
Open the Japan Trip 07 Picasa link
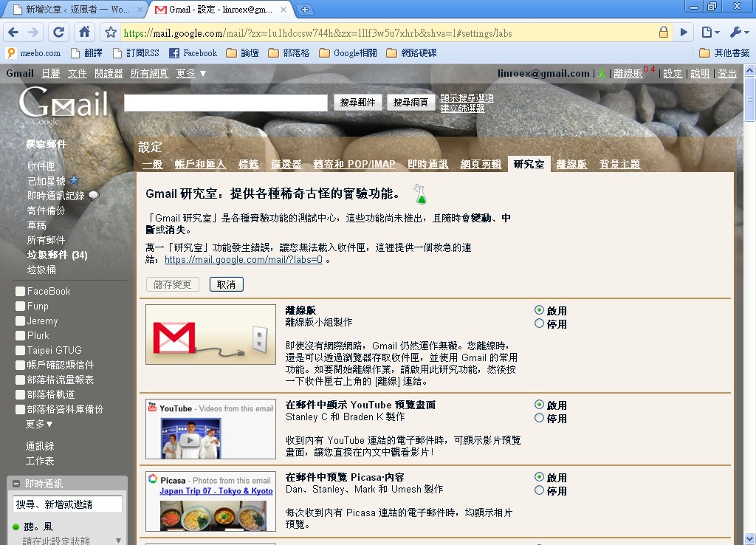tap(216, 491)
